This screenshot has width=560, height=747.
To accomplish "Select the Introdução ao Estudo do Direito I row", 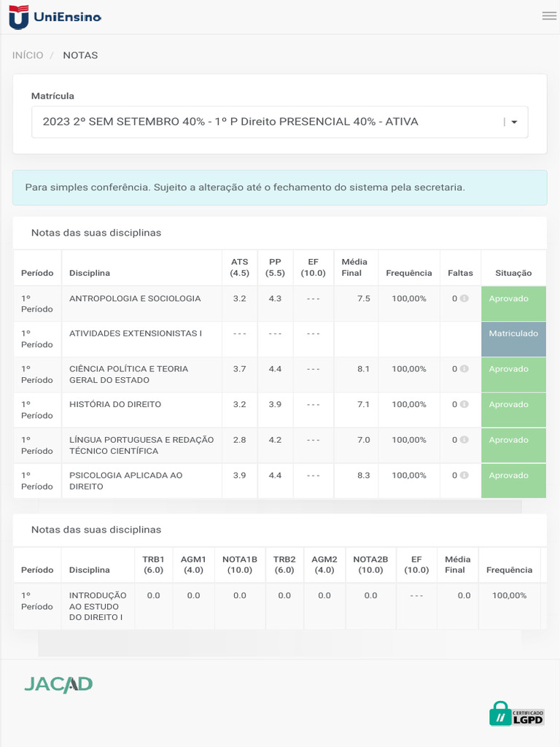I will pyautogui.click(x=98, y=606).
